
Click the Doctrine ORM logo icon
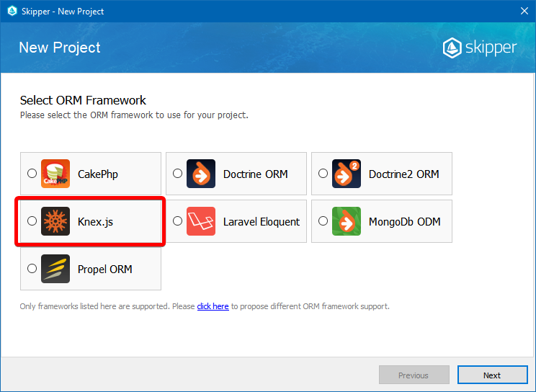coord(201,174)
